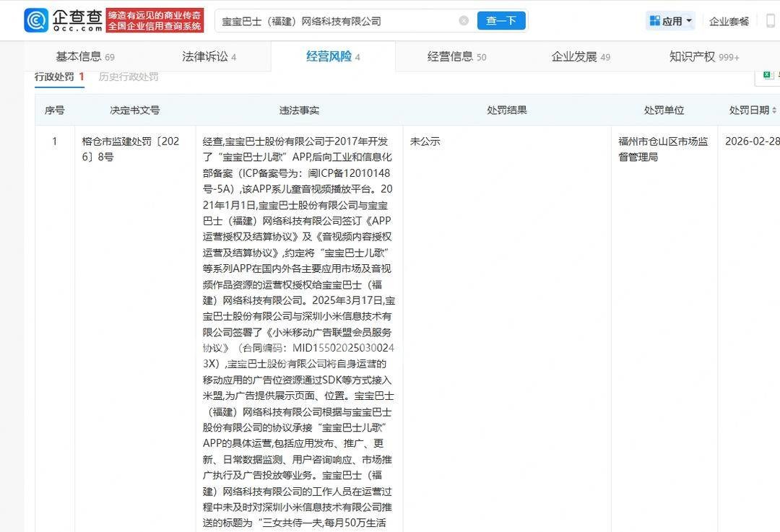This screenshot has height=532, width=780.
Task: Switch to the 法律诉讼 tab
Action: [x=209, y=57]
